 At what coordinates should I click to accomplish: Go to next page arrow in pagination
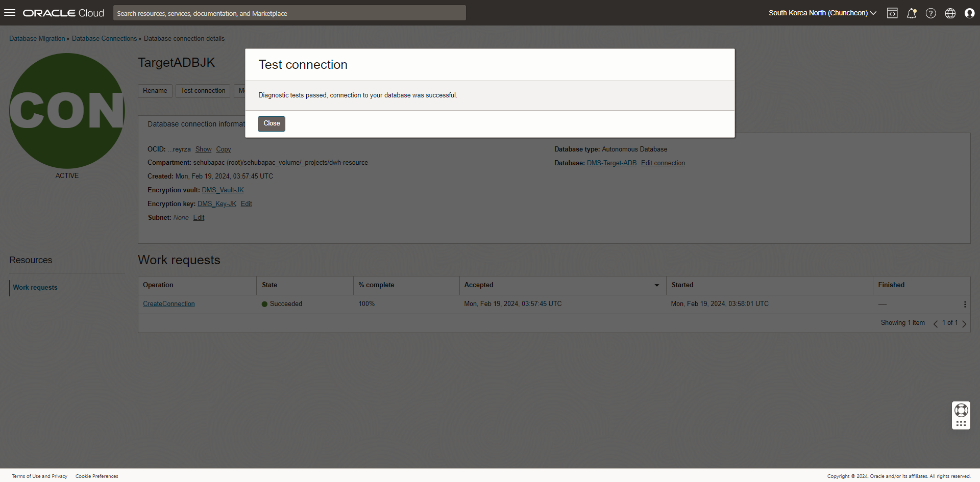click(964, 323)
